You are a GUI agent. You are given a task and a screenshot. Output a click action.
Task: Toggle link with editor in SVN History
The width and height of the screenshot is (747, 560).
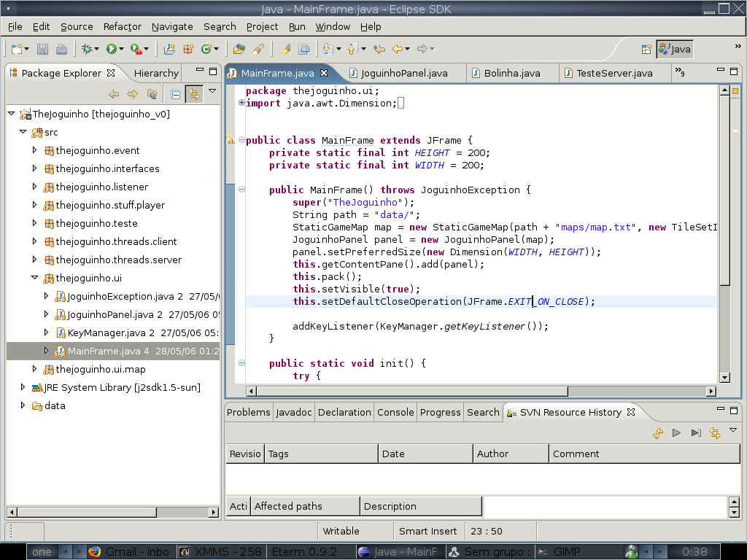point(715,433)
